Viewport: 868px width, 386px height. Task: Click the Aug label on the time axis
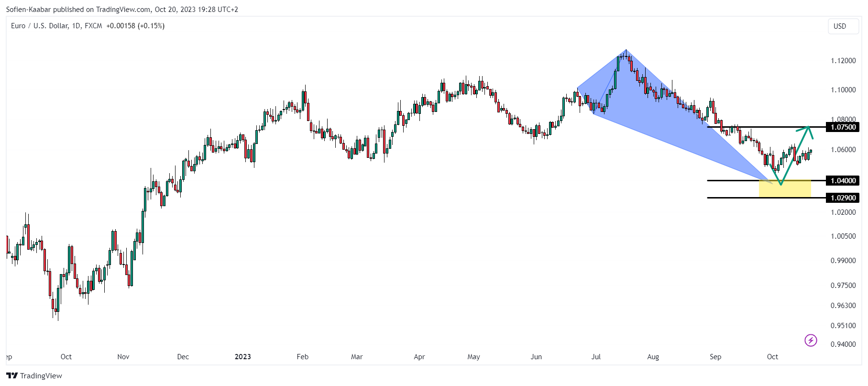[x=653, y=357]
